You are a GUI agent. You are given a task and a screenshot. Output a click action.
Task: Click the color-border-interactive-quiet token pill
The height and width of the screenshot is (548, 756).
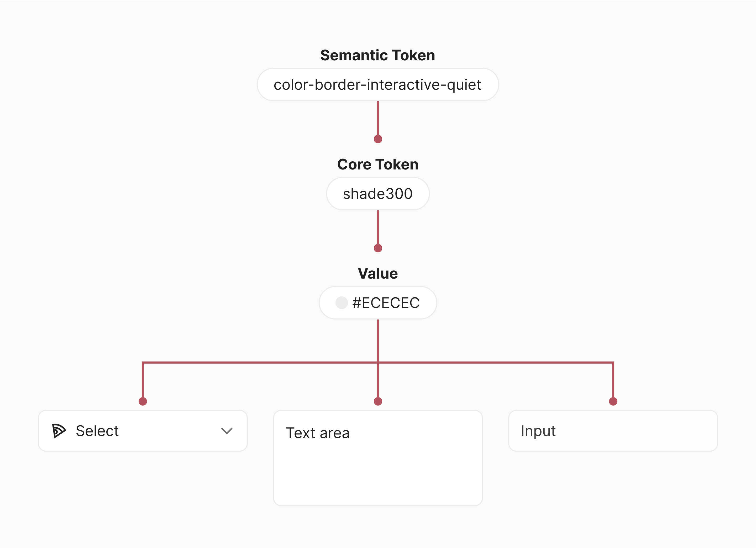pyautogui.click(x=378, y=85)
